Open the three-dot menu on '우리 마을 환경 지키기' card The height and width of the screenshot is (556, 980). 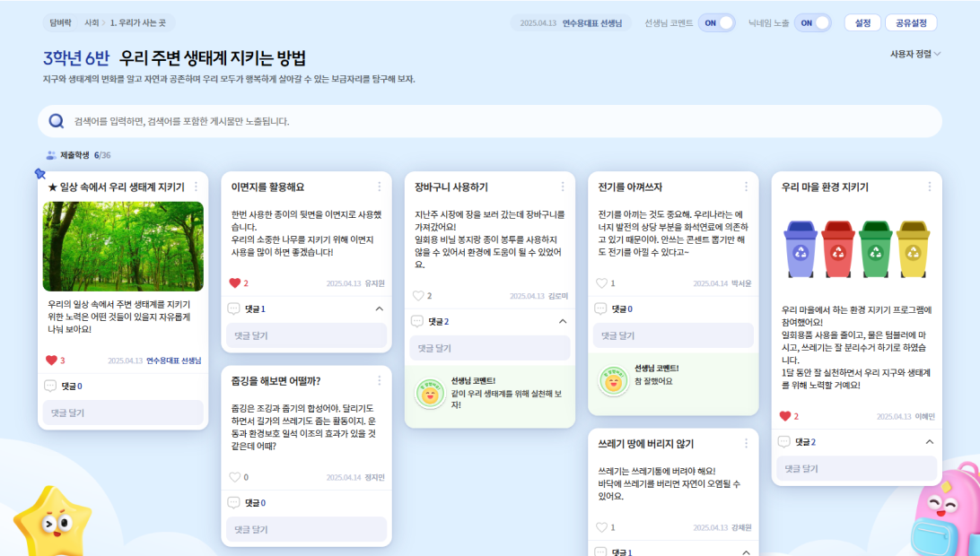tap(930, 187)
